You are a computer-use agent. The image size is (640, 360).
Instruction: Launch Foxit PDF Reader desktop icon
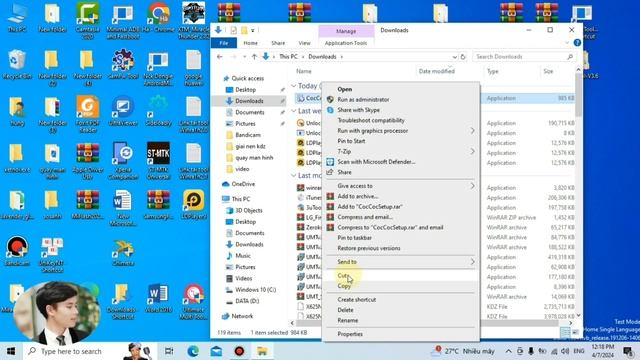pyautogui.click(x=87, y=113)
